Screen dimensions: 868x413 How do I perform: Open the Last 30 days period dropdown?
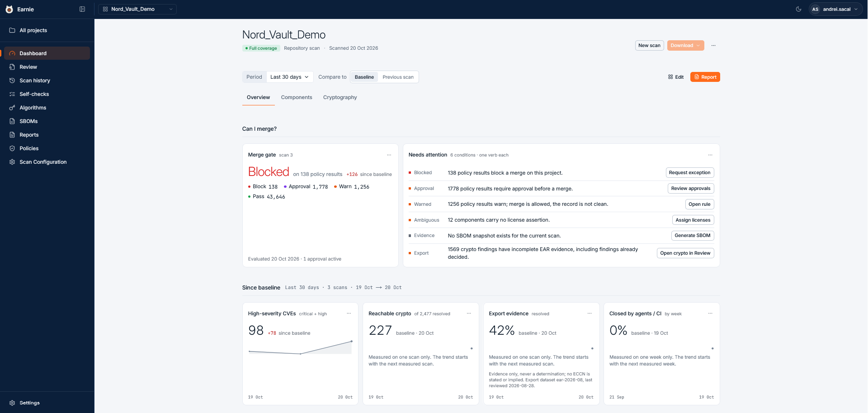coord(290,77)
